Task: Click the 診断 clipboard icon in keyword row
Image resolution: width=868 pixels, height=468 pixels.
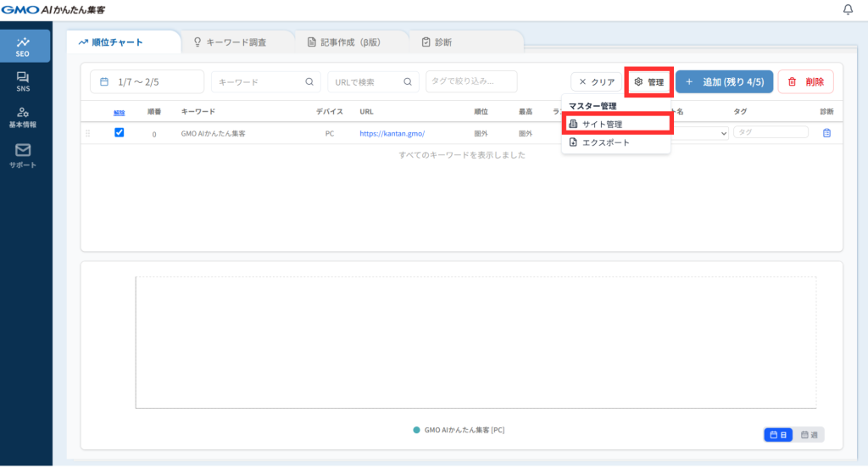Action: point(826,133)
